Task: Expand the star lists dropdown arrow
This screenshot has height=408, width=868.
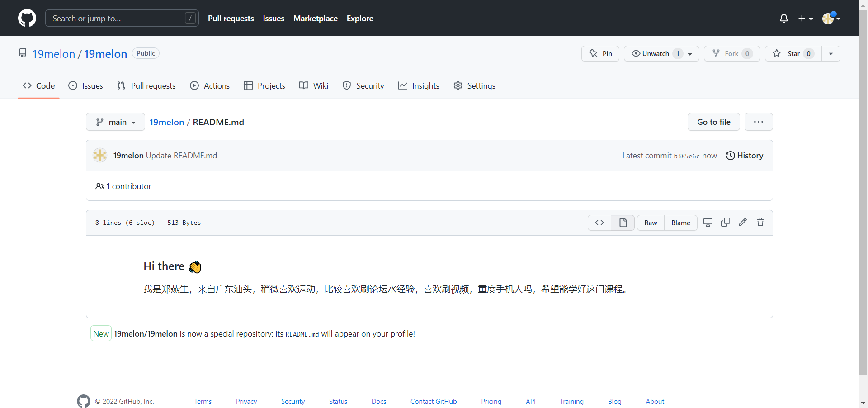Action: [x=831, y=53]
